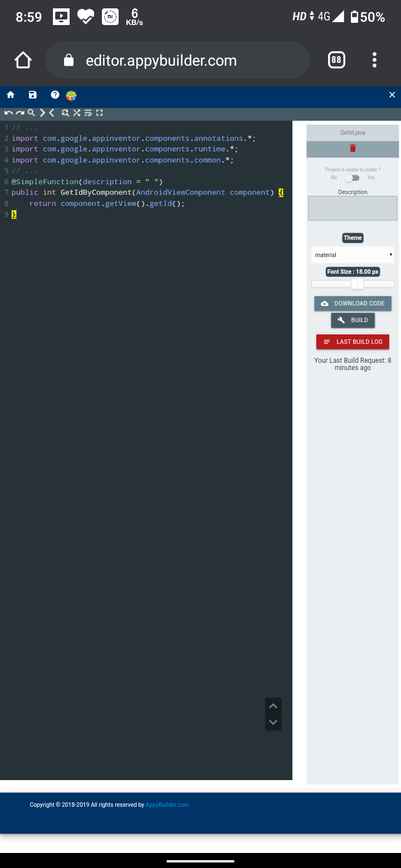The width and height of the screenshot is (401, 868).
Task: Delete GetId.java with the red trash icon
Action: click(x=353, y=148)
